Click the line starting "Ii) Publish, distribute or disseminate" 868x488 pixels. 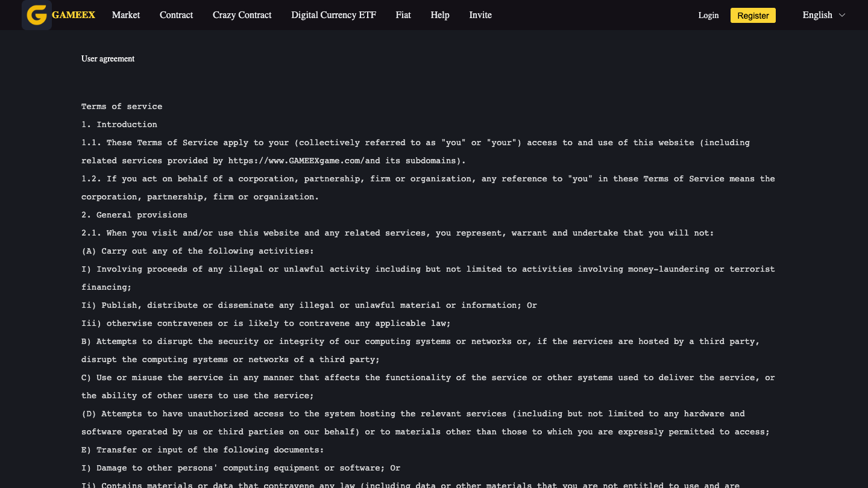[x=309, y=305]
